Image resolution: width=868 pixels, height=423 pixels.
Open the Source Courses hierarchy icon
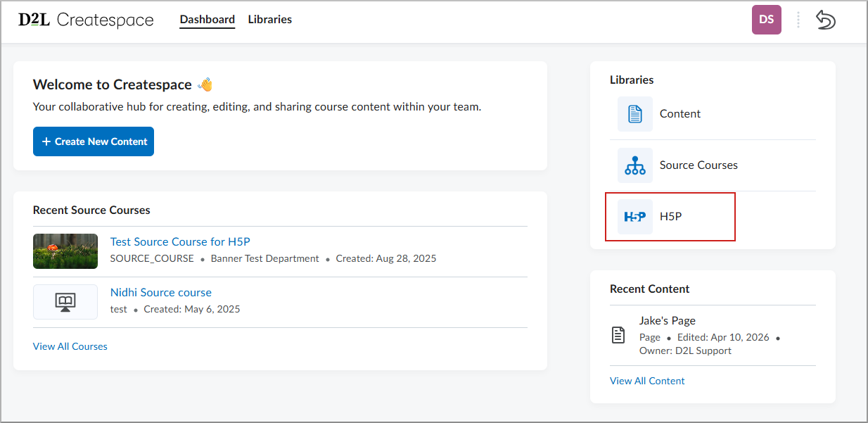(x=635, y=165)
